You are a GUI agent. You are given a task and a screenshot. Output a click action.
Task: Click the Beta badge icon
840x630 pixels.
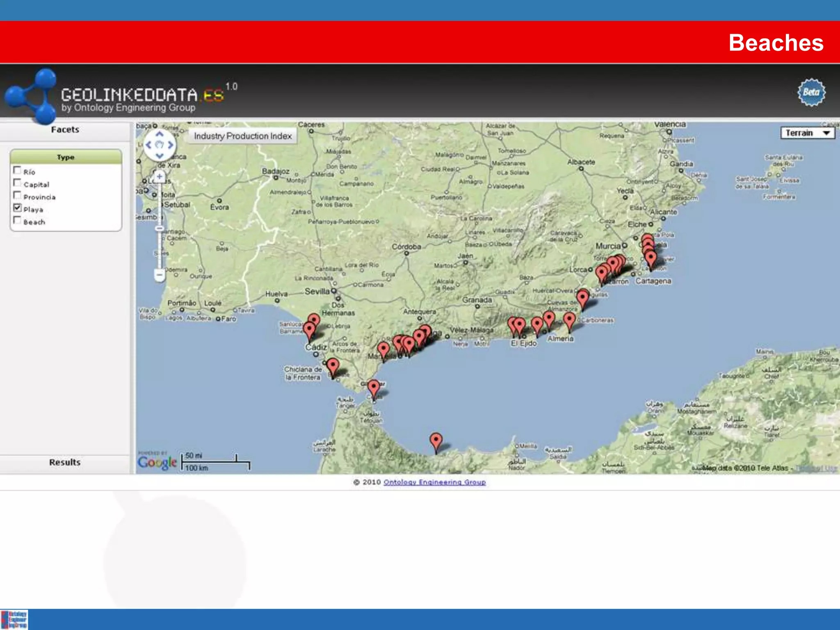point(811,93)
